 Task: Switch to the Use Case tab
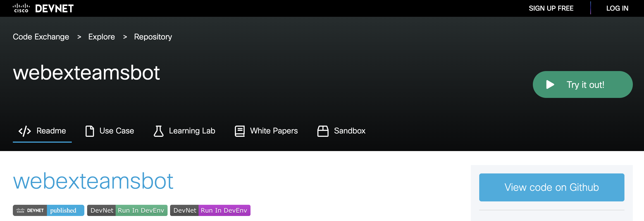point(109,131)
